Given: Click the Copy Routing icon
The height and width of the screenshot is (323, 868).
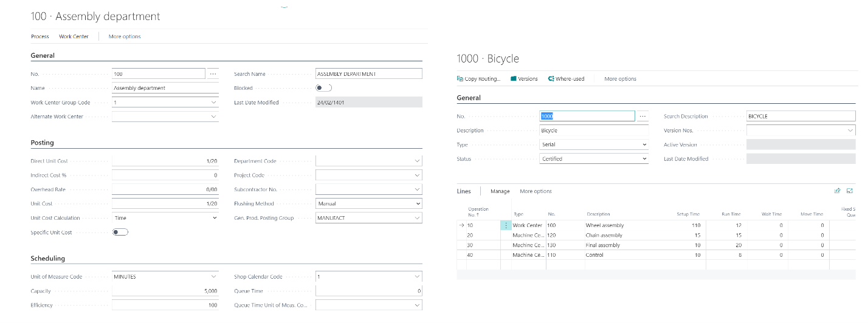Looking at the screenshot, I should 460,79.
